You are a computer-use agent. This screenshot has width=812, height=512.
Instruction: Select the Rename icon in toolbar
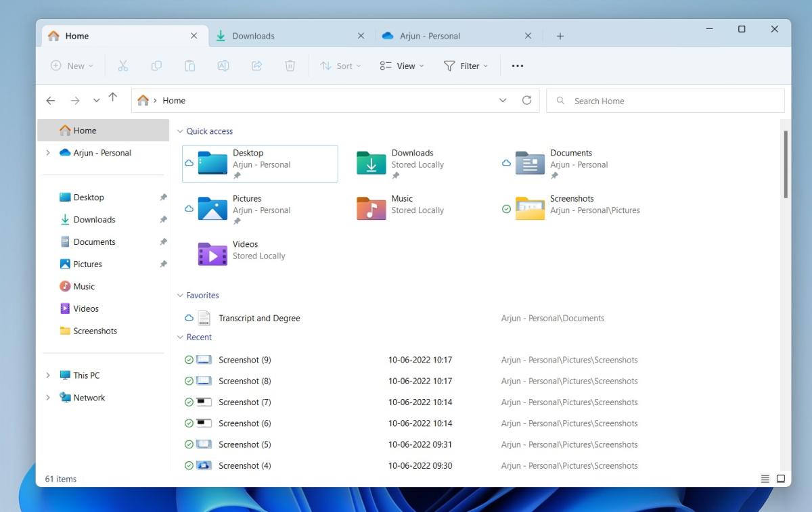pyautogui.click(x=223, y=66)
